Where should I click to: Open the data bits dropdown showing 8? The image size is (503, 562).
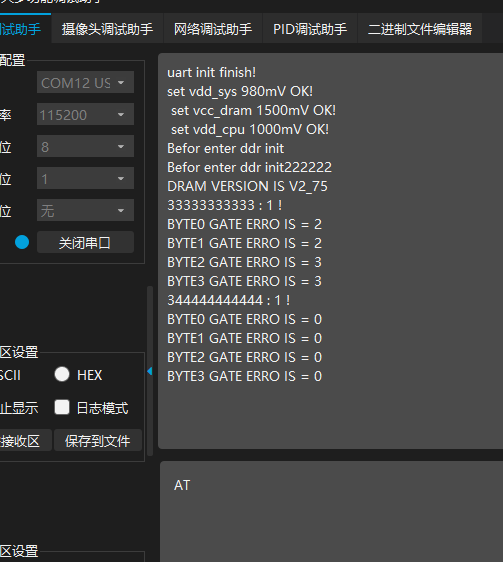point(85,146)
